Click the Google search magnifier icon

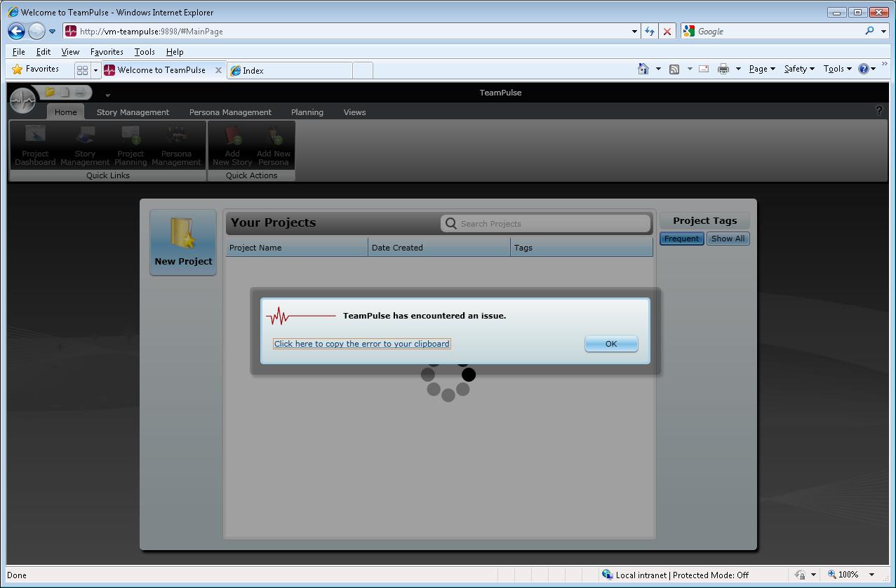(x=870, y=31)
